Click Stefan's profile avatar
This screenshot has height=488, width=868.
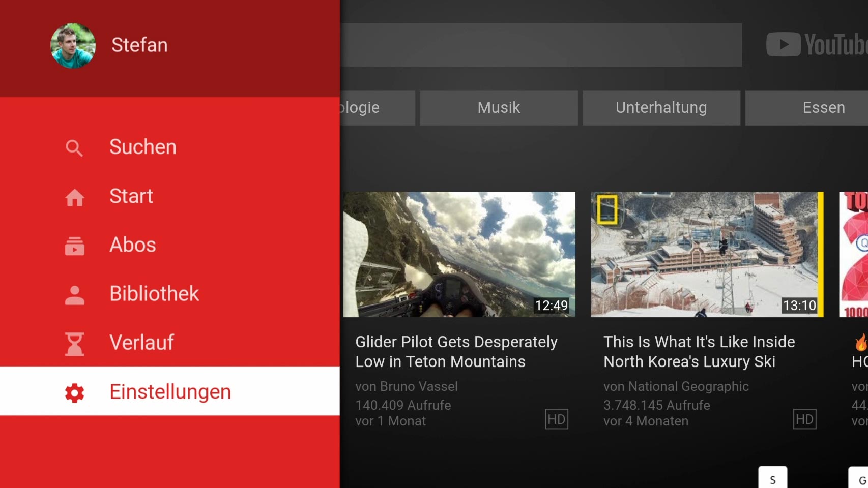[73, 46]
